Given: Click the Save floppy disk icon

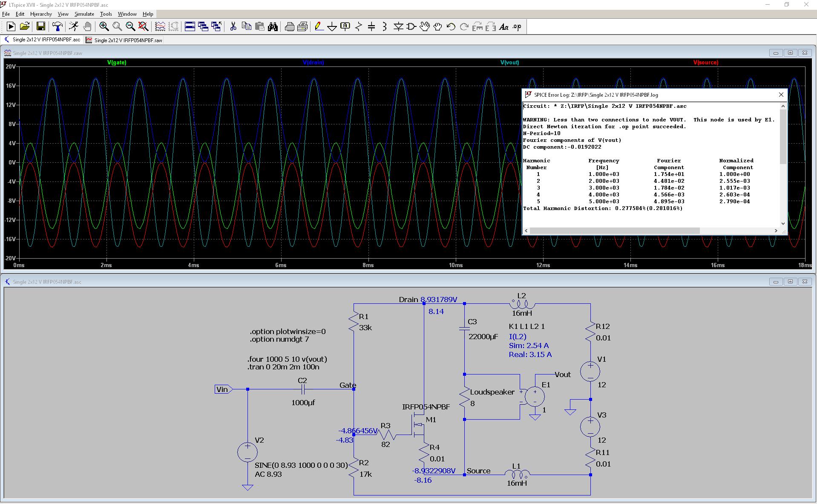Looking at the screenshot, I should [40, 27].
